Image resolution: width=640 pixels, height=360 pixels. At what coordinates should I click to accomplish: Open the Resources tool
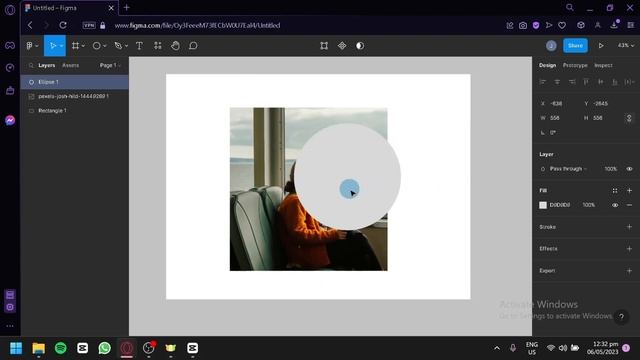click(x=158, y=46)
